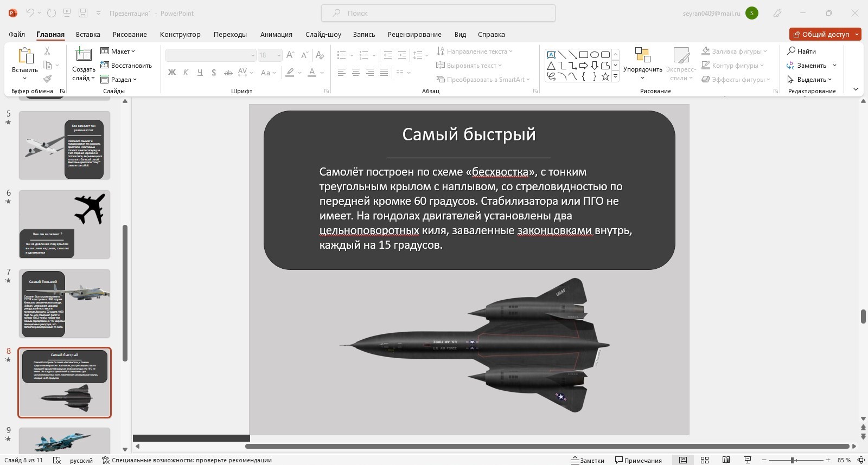
Task: Select slide 6 thumbnail with plane silhouette
Action: (65, 224)
